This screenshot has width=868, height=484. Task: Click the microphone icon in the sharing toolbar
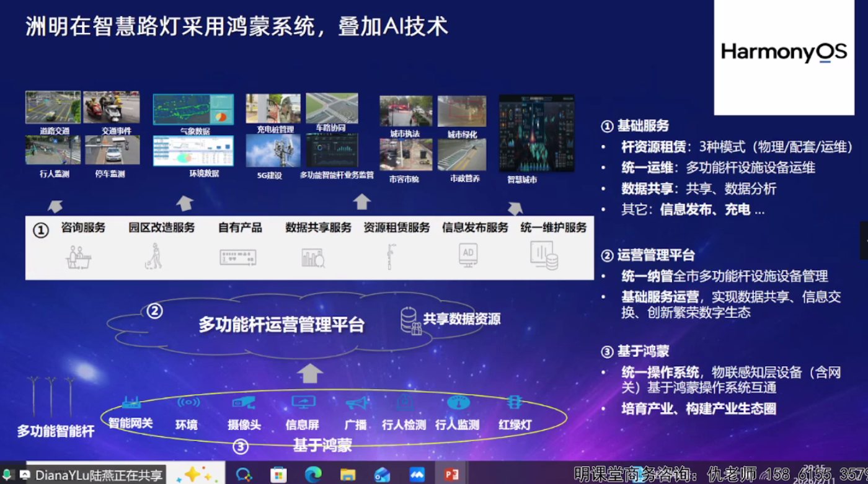pos(7,474)
